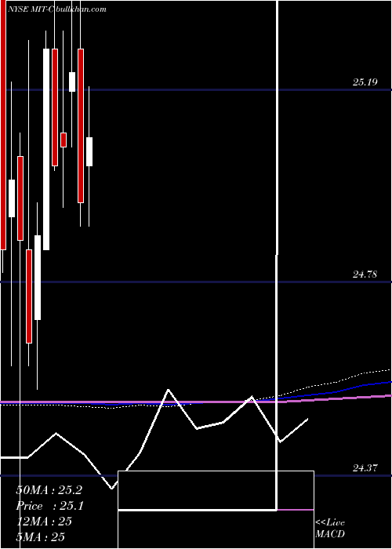The width and height of the screenshot is (392, 549).
Task: Click the 25.19 price level label
Action: coord(365,82)
